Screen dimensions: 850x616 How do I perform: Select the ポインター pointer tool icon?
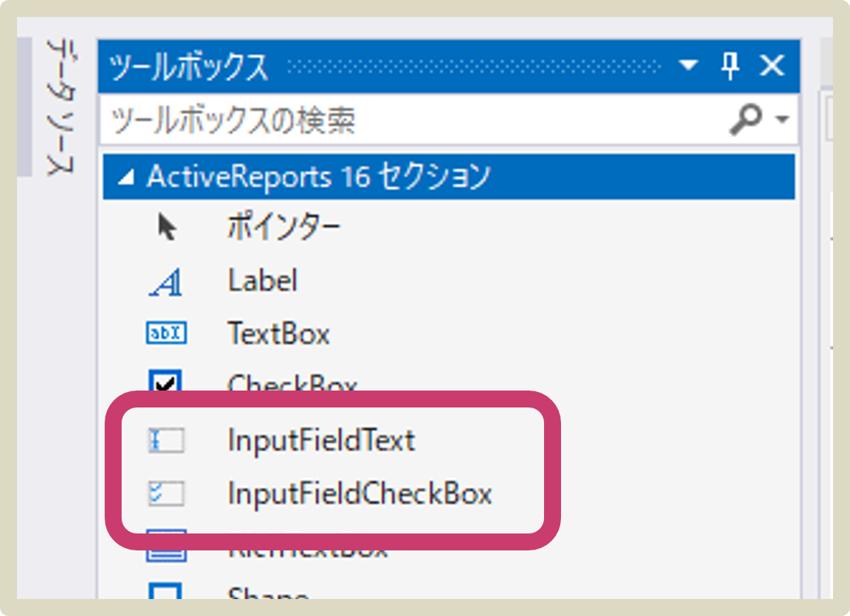pyautogui.click(x=167, y=226)
